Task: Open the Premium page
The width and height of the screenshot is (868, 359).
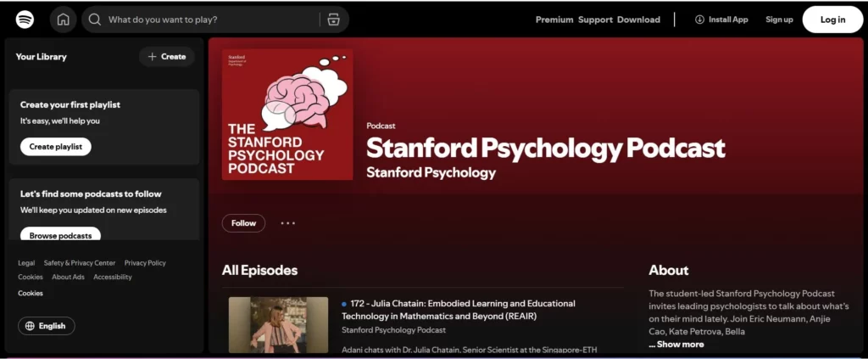Action: (x=554, y=20)
